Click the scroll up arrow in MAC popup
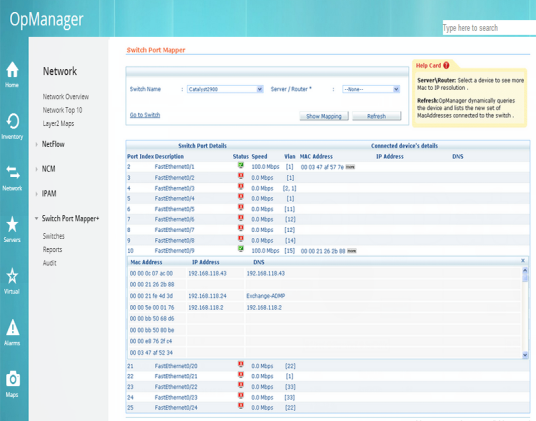The width and height of the screenshot is (536, 421). [x=525, y=270]
